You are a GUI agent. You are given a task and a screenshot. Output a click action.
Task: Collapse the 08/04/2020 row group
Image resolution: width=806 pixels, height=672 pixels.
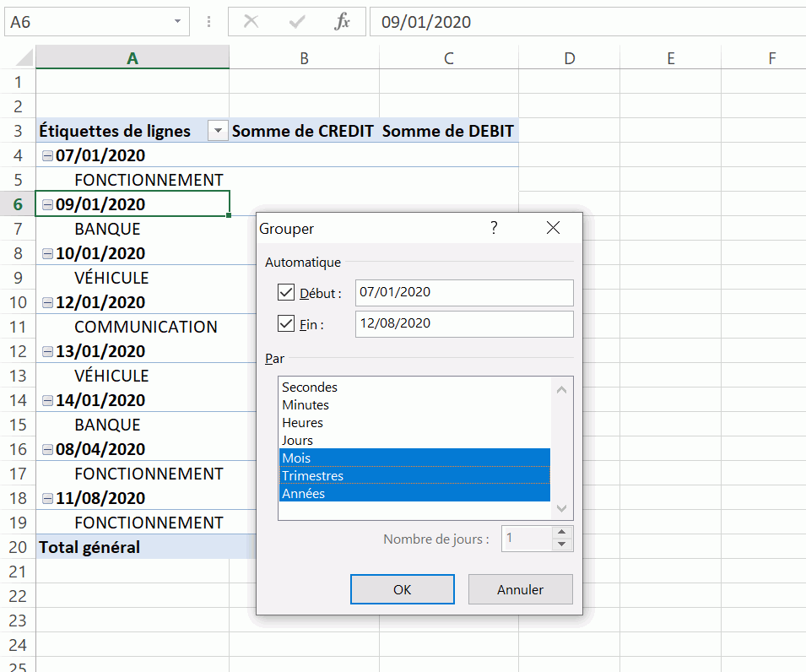pos(47,449)
